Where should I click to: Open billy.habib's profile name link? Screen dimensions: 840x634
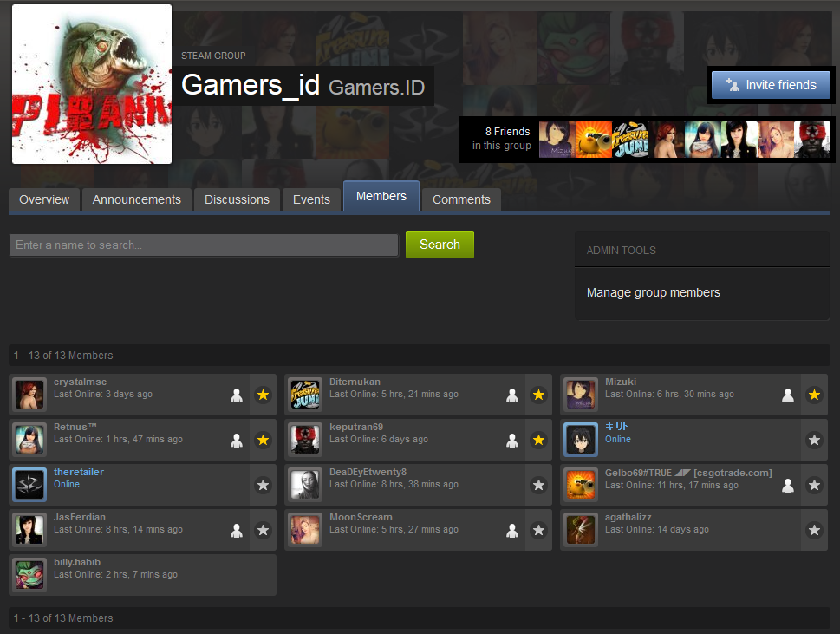[x=77, y=562]
